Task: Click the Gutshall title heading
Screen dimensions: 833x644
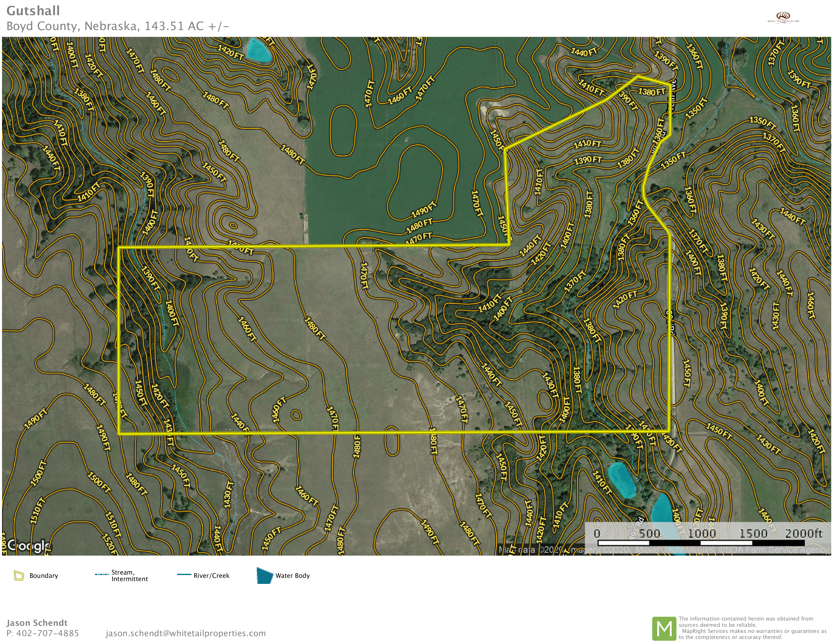Action: tap(33, 11)
